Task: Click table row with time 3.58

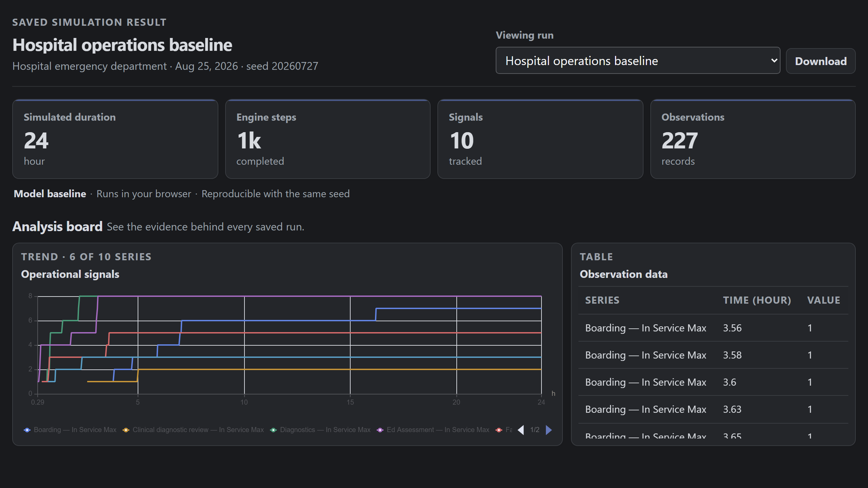Action: 713,355
